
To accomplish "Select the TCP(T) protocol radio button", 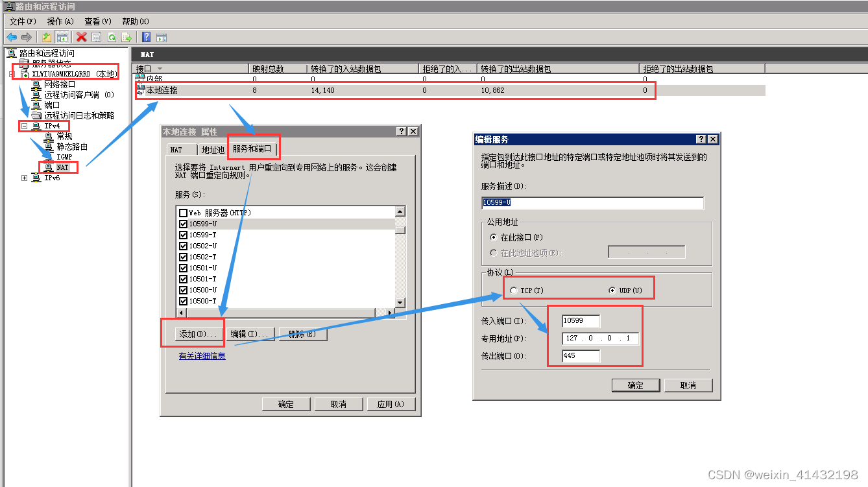I will (x=514, y=291).
